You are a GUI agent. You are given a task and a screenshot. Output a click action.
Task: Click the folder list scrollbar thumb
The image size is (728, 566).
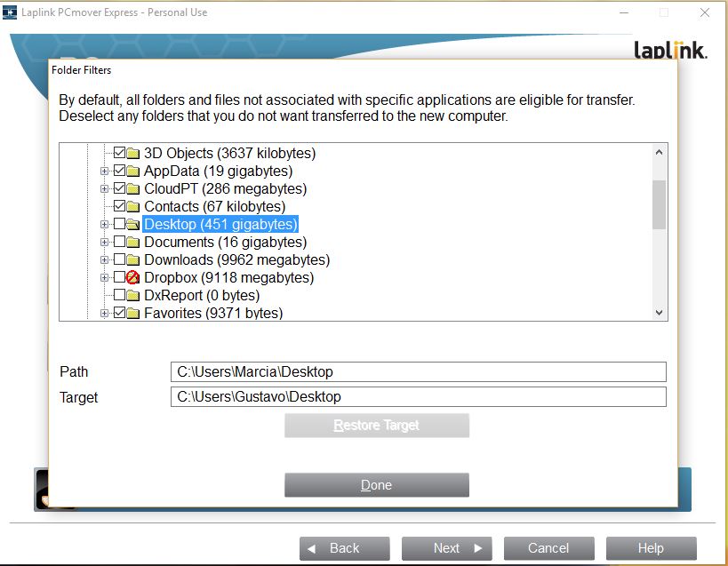tap(659, 204)
